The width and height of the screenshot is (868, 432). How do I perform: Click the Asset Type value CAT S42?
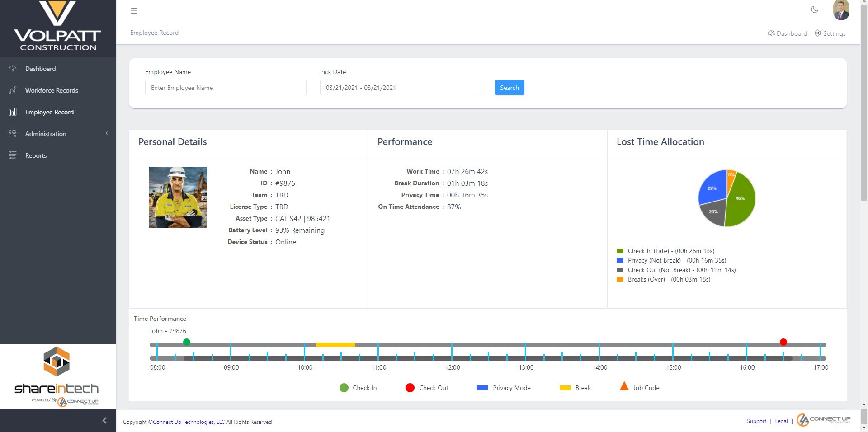pos(302,218)
